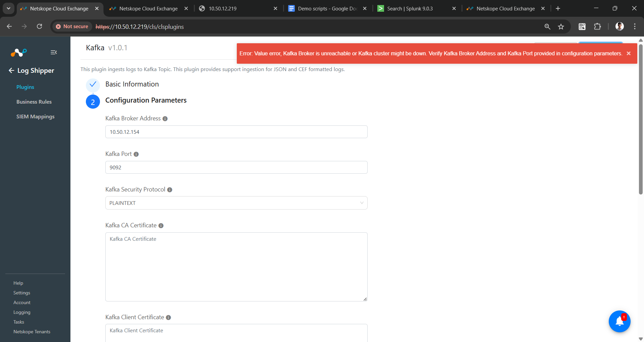Bookmark this page with the star icon

(561, 26)
